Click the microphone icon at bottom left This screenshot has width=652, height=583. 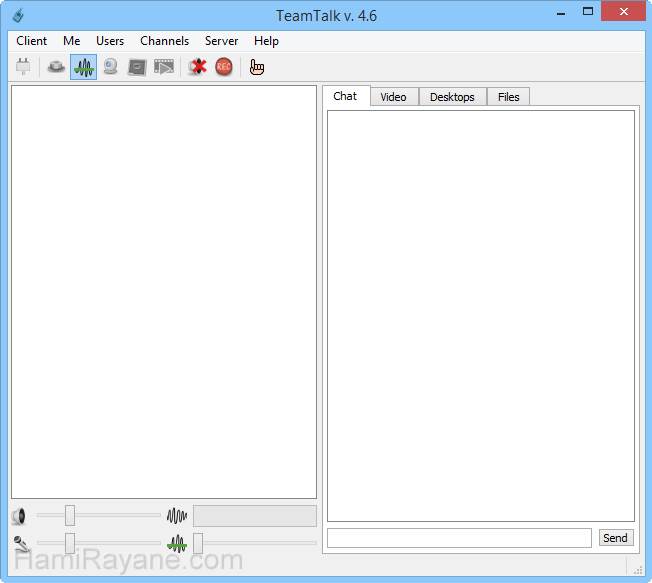point(21,543)
